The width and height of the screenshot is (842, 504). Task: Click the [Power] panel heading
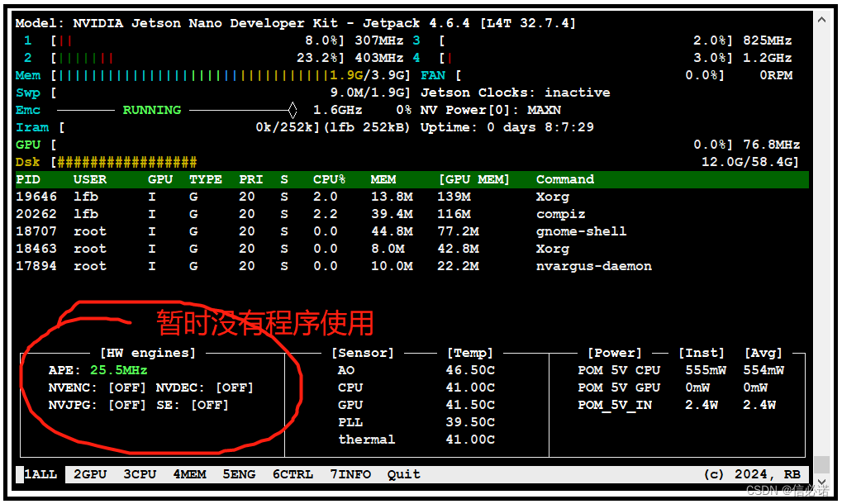coord(614,353)
